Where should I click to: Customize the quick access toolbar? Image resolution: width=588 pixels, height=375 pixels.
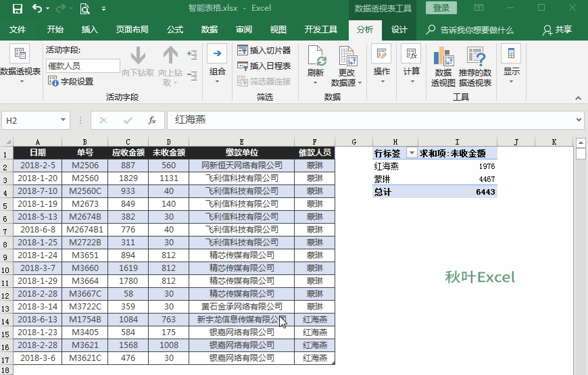tap(103, 9)
